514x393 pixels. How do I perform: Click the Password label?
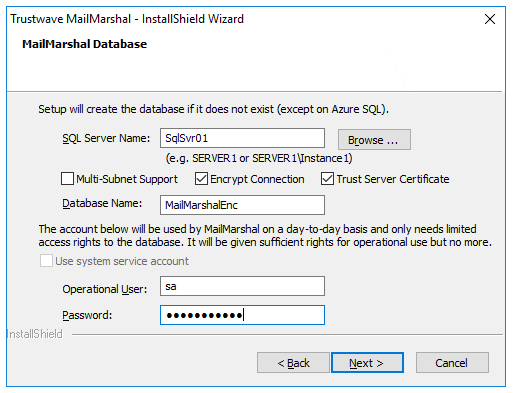pos(87,315)
